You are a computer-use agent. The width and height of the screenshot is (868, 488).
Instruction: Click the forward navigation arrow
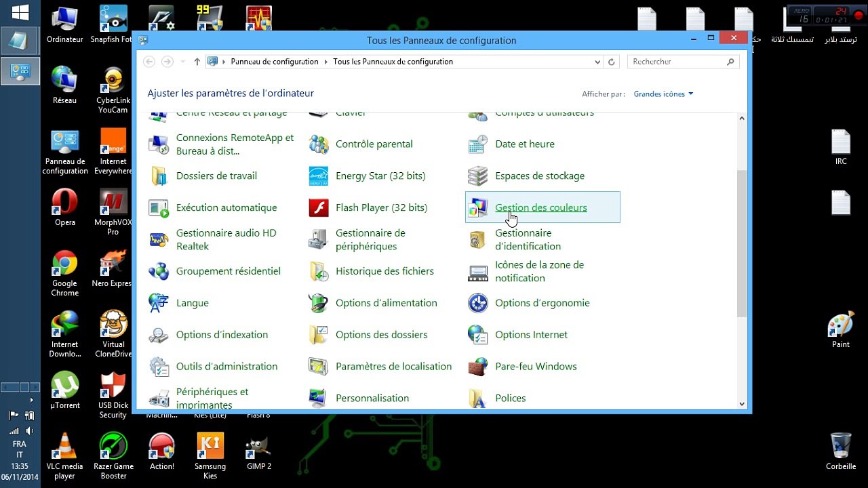pyautogui.click(x=167, y=62)
